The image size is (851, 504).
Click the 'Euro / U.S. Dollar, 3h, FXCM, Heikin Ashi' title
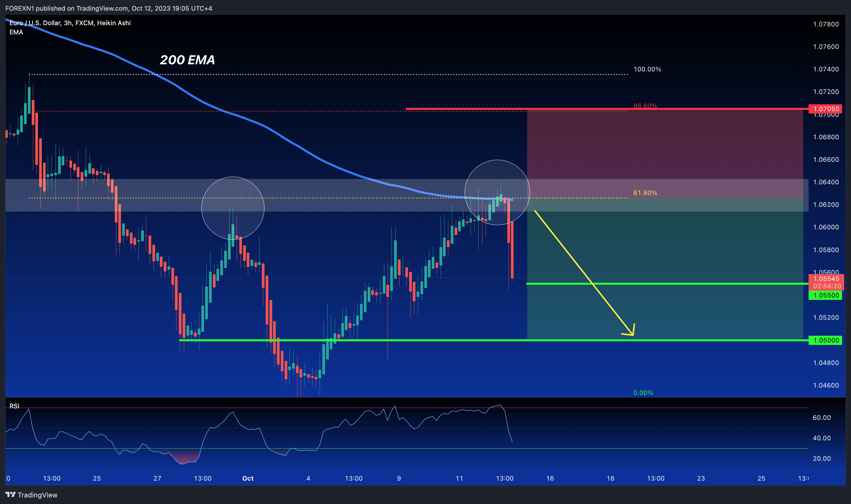70,23
